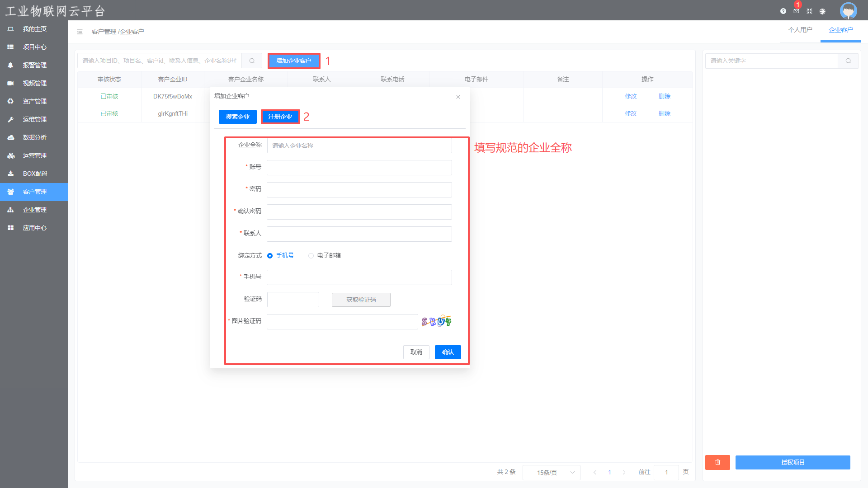Go to previous page with left chevron
This screenshot has height=488, width=868.
[x=595, y=472]
